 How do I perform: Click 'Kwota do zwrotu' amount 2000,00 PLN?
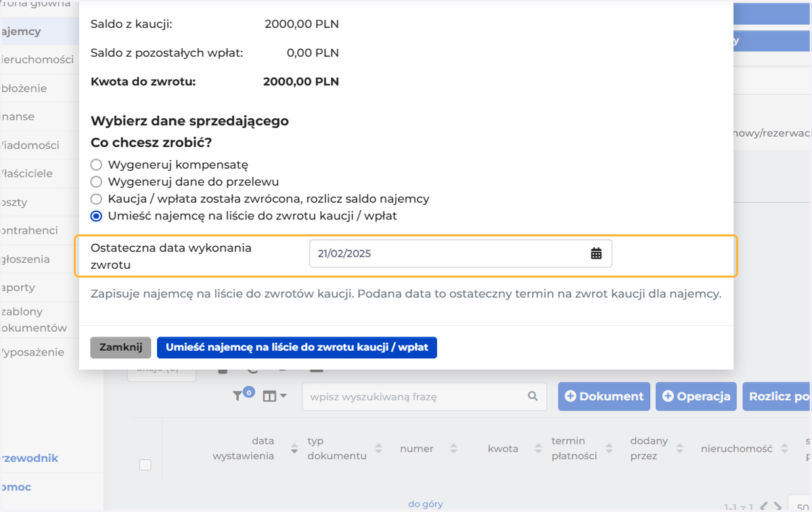[301, 82]
